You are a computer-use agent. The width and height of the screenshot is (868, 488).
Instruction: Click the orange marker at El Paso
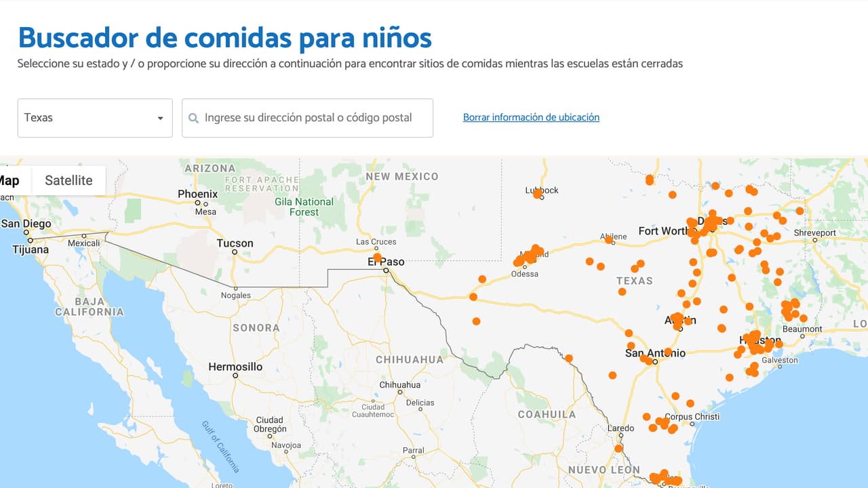pyautogui.click(x=378, y=258)
